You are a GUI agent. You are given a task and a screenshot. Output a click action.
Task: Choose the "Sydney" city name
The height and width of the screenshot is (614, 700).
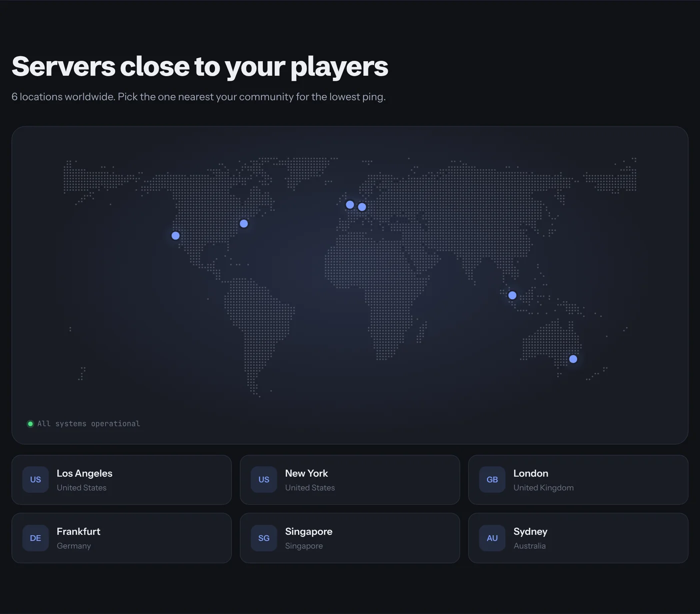coord(530,531)
